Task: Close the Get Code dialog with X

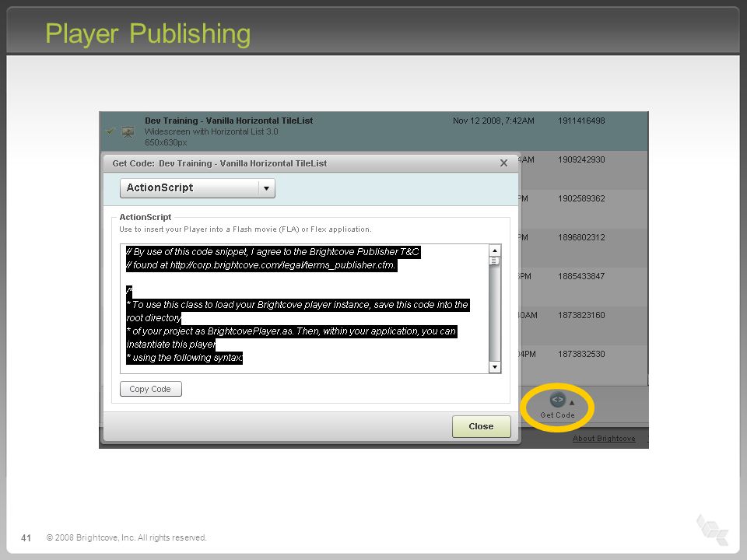Action: 503,163
